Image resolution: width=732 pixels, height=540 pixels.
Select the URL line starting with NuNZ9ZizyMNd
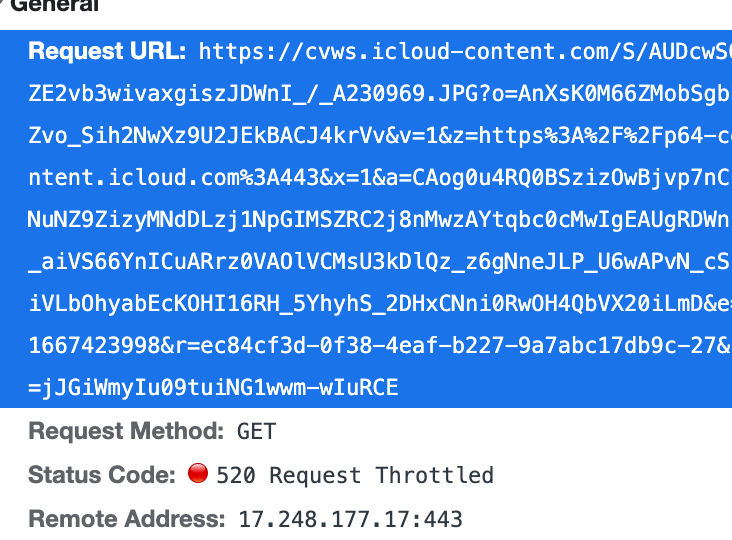tap(380, 219)
